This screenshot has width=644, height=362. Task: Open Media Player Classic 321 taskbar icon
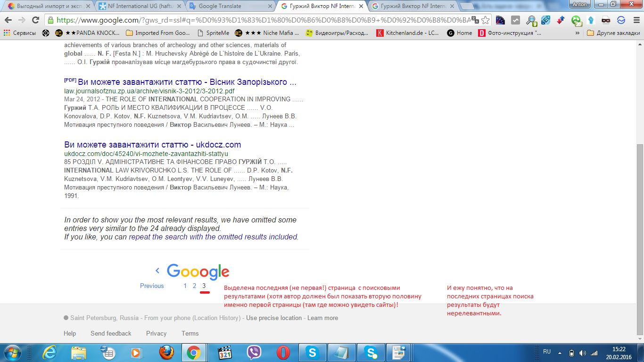[225, 352]
